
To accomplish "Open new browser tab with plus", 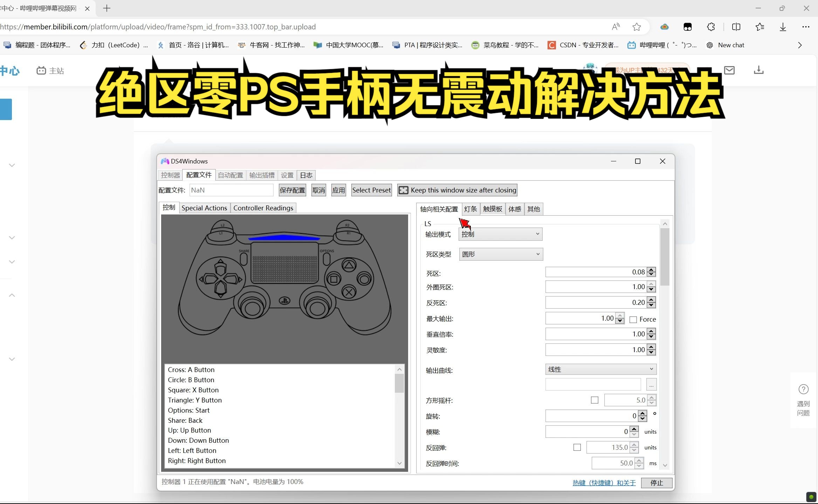I will (x=107, y=8).
